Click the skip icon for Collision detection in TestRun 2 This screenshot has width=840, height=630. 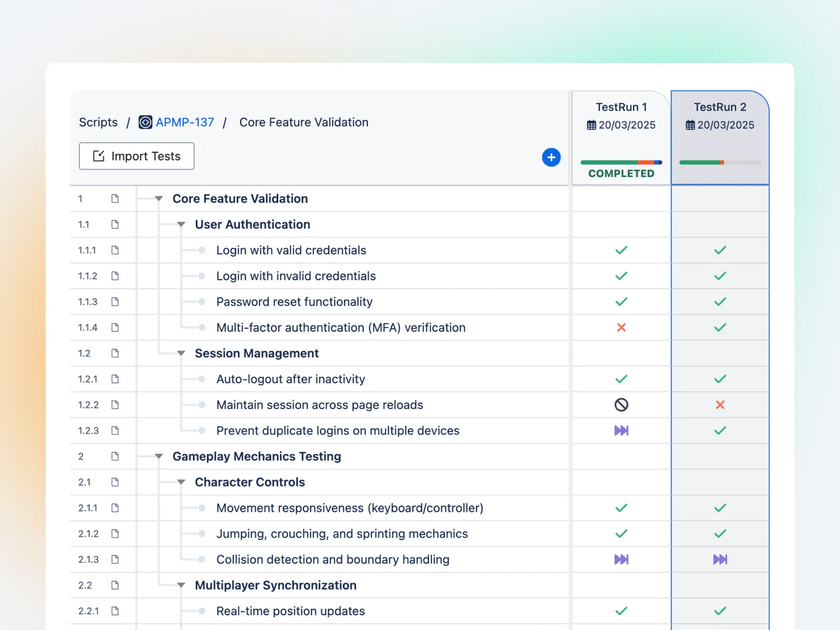720,559
